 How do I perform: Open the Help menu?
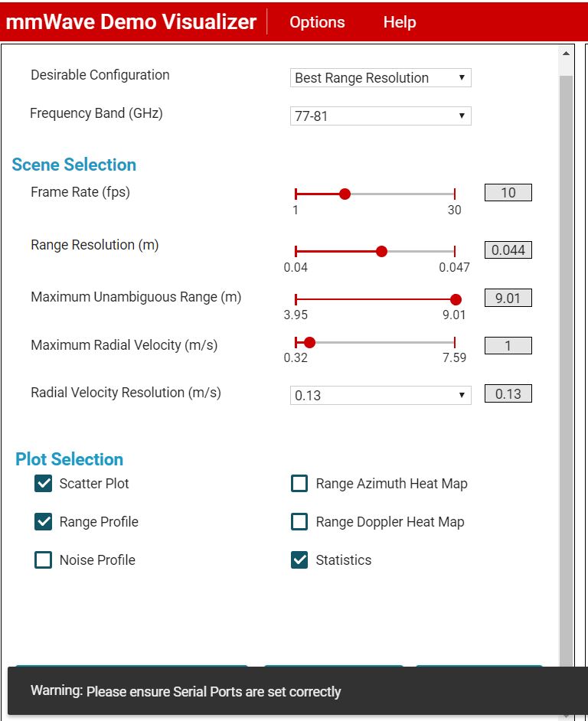399,22
